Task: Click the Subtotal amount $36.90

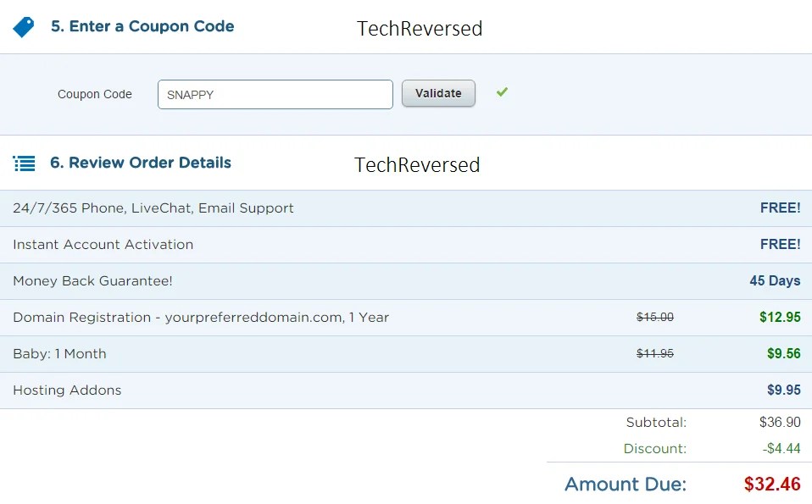Action: click(x=780, y=422)
